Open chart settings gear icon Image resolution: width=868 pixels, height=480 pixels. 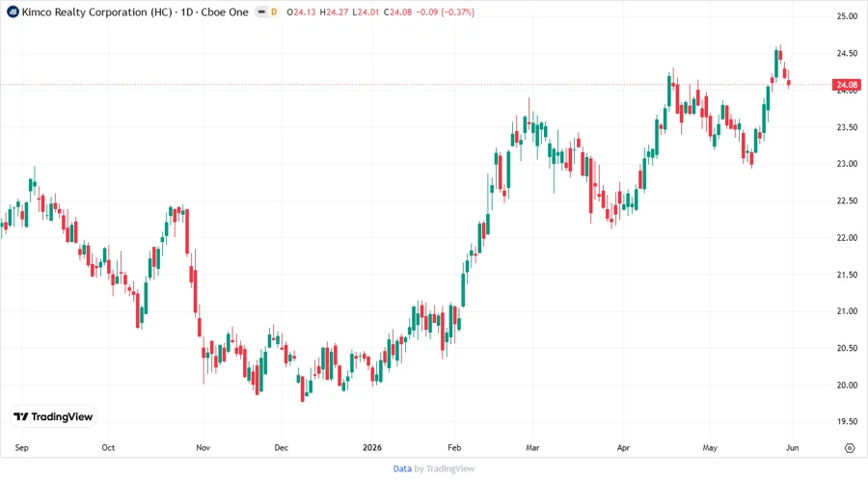[850, 448]
